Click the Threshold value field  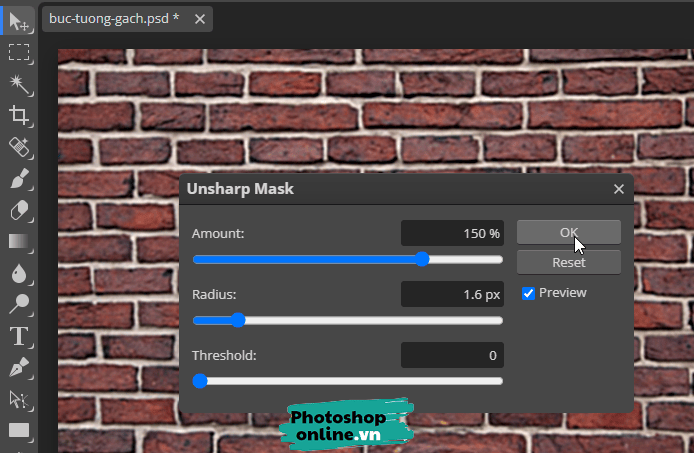pyautogui.click(x=452, y=355)
